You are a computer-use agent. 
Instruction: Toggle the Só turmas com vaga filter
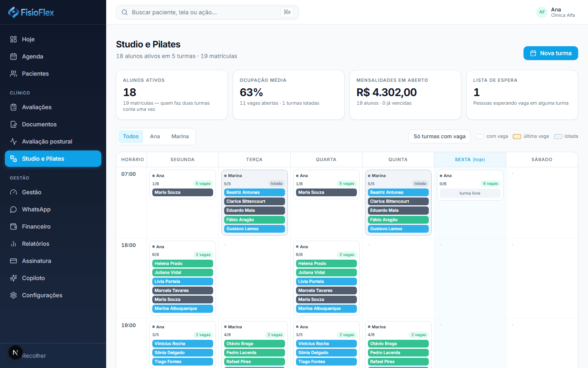[x=439, y=137]
